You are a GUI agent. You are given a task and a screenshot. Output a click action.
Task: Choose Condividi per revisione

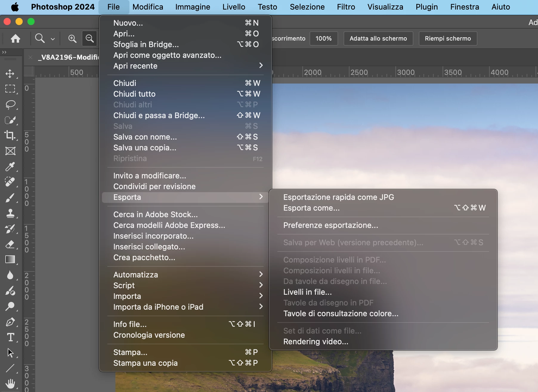pos(185,186)
